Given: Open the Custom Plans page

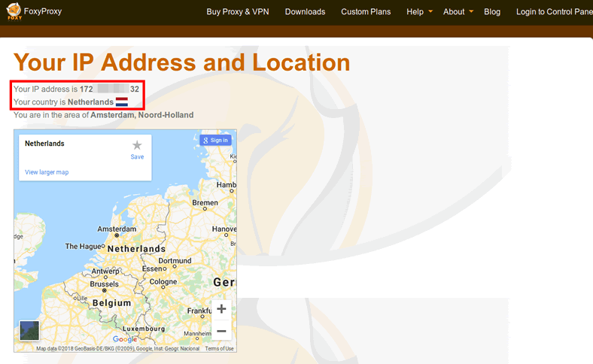Looking at the screenshot, I should [x=366, y=12].
